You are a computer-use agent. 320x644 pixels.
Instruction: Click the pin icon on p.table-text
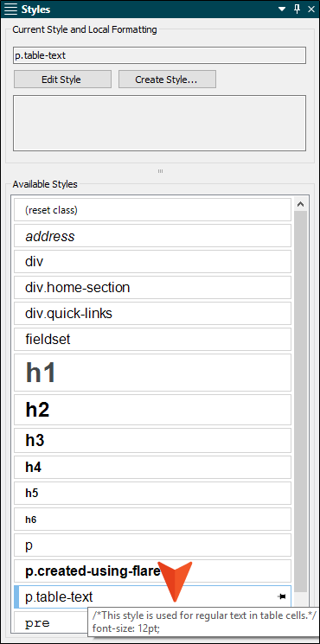point(282,596)
